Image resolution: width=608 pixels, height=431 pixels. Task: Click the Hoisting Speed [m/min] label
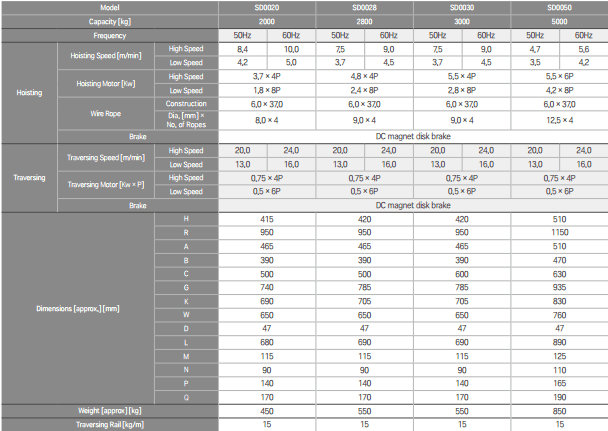click(x=106, y=56)
